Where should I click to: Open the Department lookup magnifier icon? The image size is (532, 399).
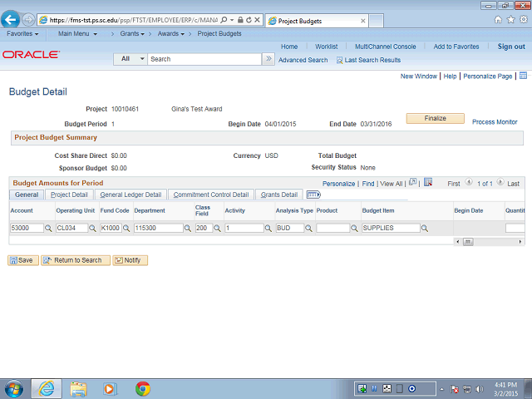point(187,229)
